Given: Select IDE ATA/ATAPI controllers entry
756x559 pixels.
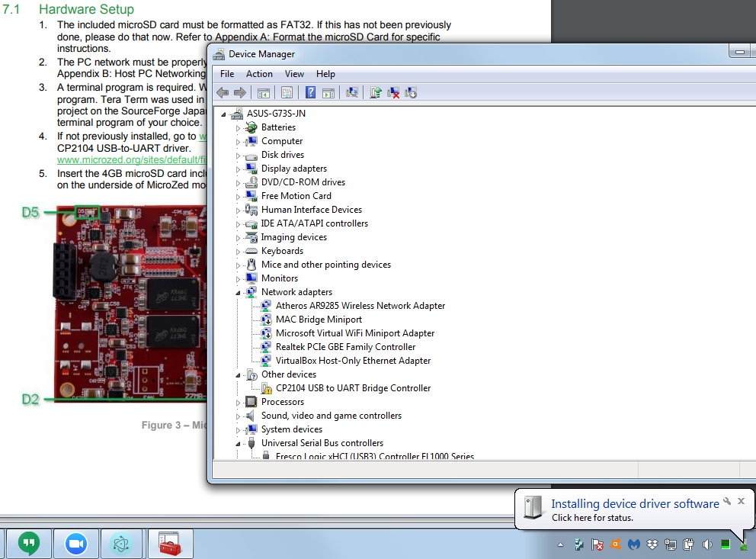Looking at the screenshot, I should tap(314, 223).
